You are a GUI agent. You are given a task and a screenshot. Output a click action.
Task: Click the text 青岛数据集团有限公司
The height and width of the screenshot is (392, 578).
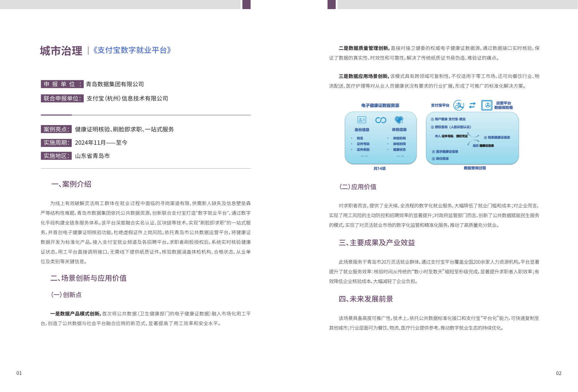point(115,84)
